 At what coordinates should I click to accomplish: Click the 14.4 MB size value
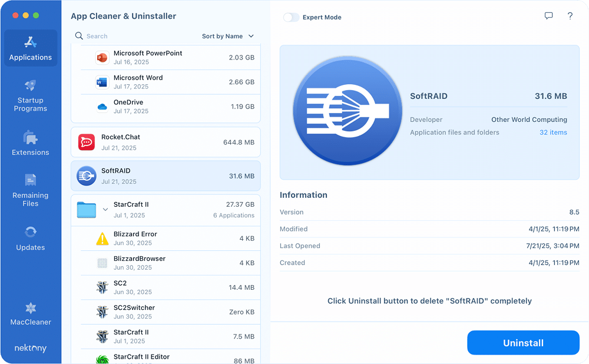[241, 287]
